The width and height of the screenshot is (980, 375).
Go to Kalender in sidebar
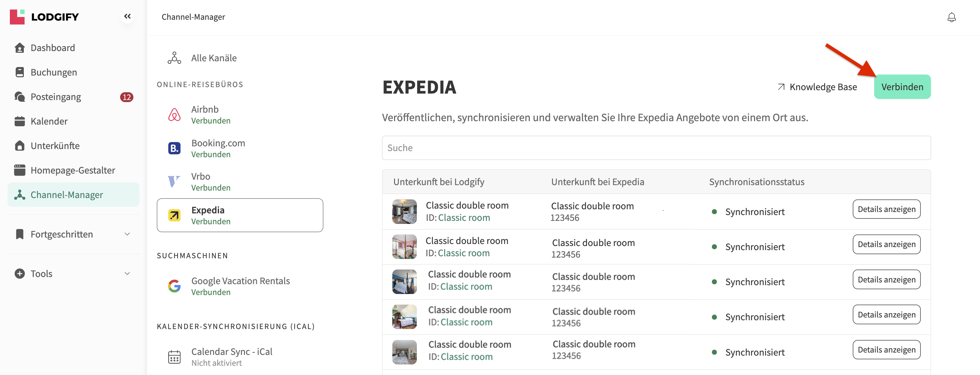[49, 121]
